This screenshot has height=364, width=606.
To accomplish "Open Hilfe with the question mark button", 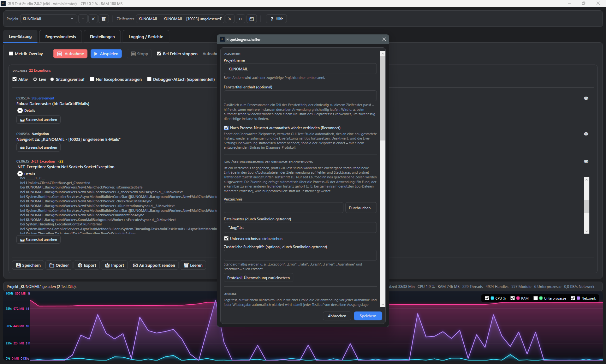I will (x=276, y=19).
